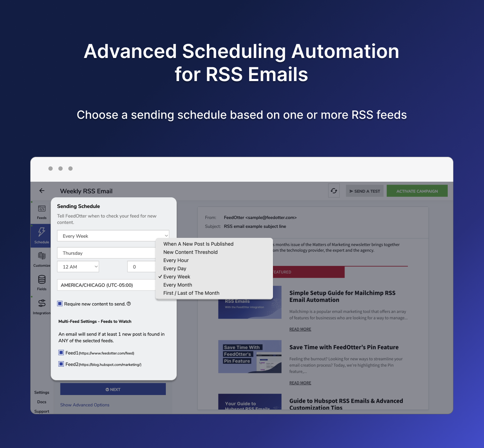Click the refresh sync icon button
Image resolution: width=484 pixels, height=448 pixels.
[x=334, y=191]
